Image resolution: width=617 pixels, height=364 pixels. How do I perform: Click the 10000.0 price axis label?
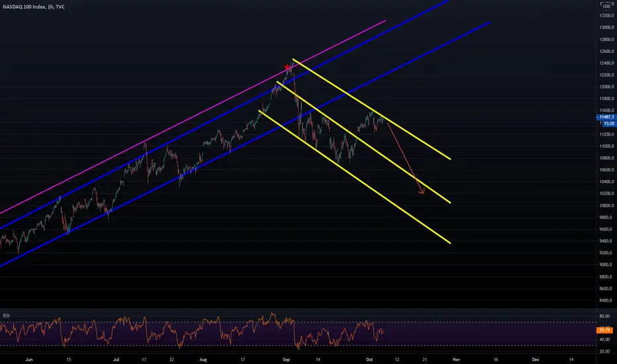click(606, 205)
